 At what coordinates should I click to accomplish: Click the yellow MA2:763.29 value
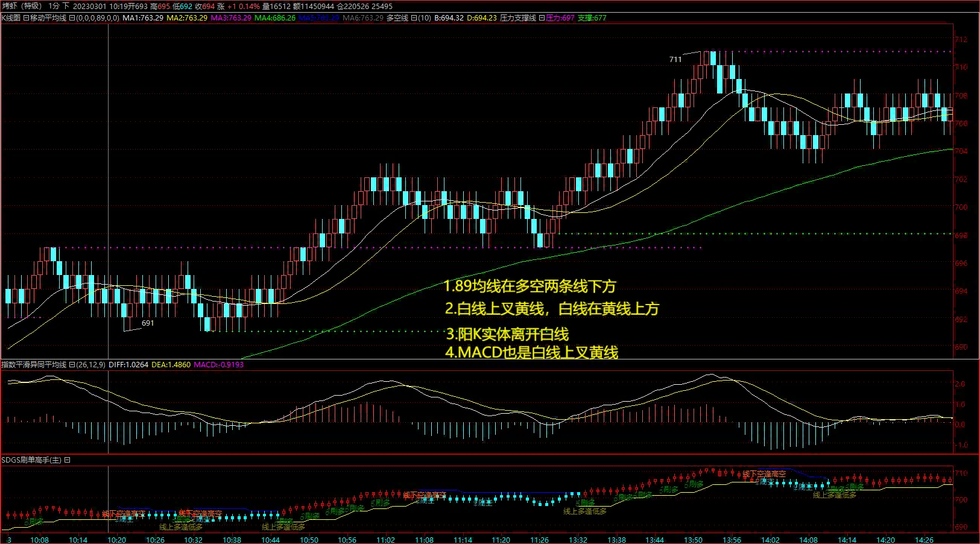tap(187, 18)
